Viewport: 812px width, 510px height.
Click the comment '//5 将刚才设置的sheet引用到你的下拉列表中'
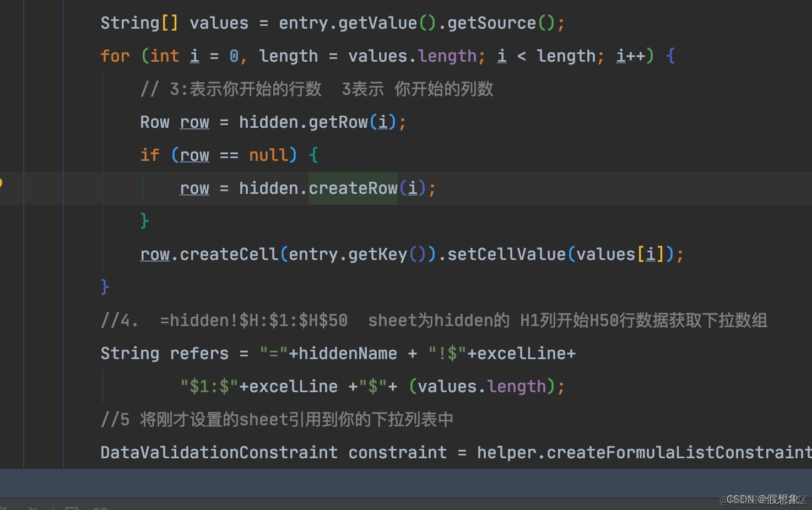pos(277,420)
